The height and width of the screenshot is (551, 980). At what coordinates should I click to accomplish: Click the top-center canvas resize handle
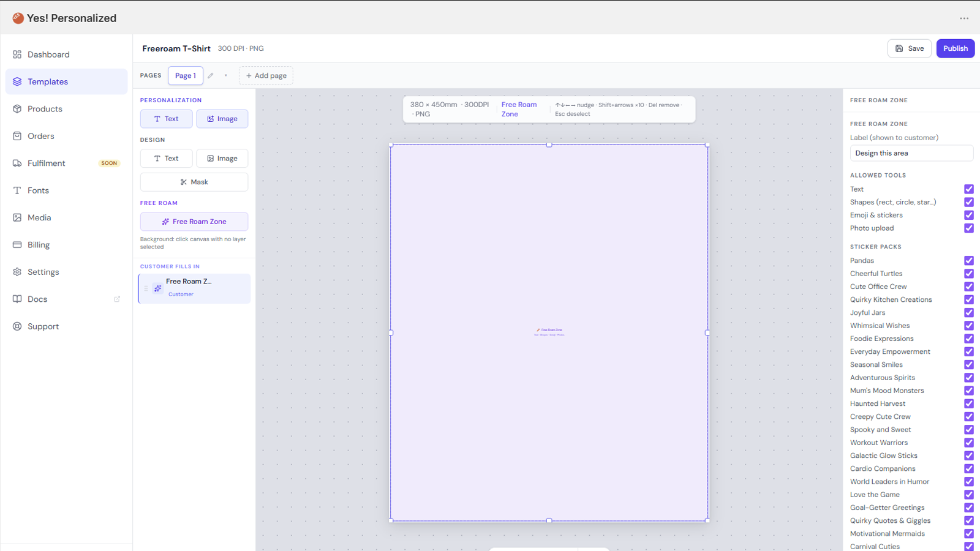(549, 144)
